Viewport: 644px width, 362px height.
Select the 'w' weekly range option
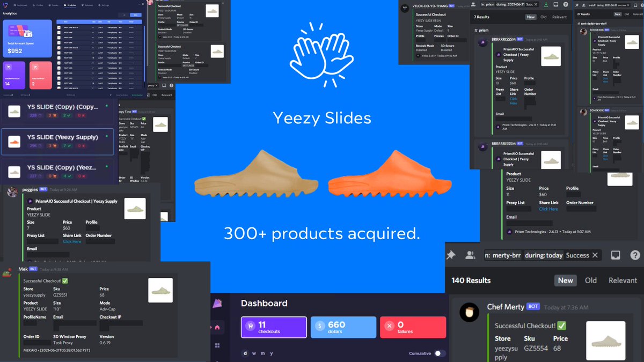tap(254, 353)
